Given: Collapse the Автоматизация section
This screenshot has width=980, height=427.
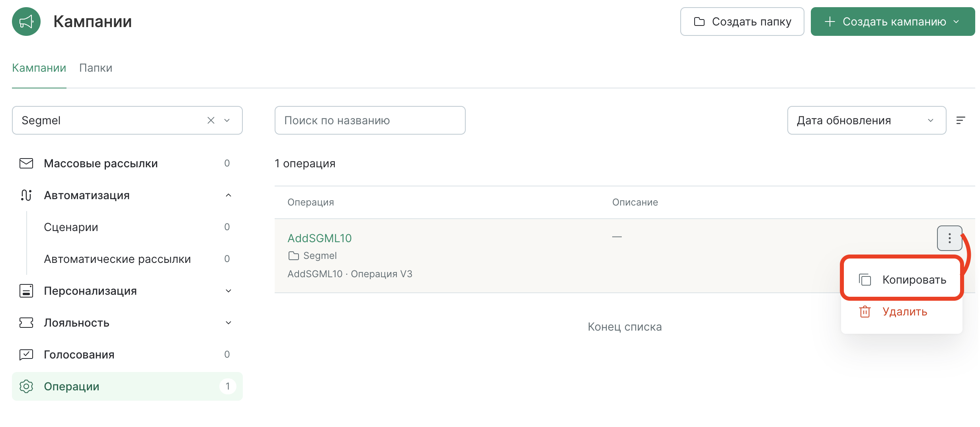Looking at the screenshot, I should point(228,195).
